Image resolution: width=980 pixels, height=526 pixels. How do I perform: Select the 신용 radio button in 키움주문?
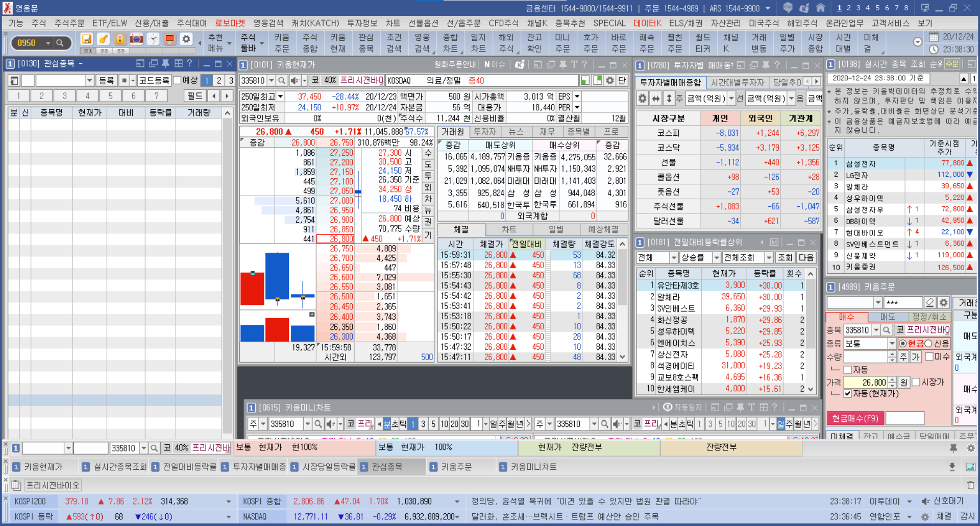(x=928, y=344)
